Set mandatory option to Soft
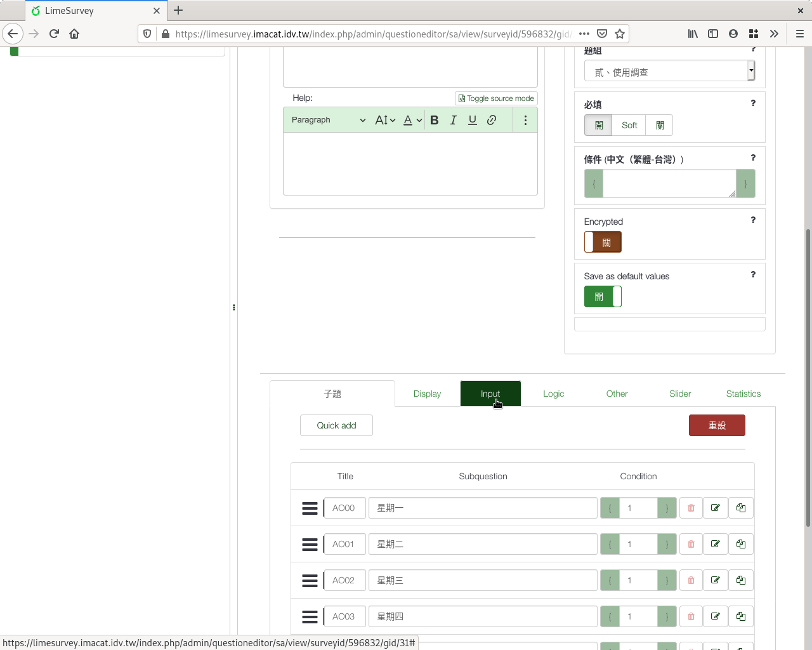The image size is (812, 650). pyautogui.click(x=629, y=125)
